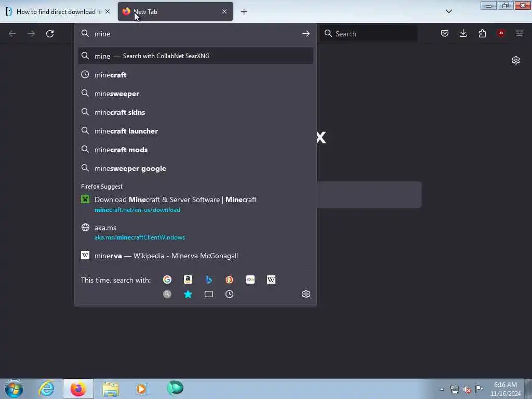Choose the 'minecraft' history suggestion
This screenshot has width=532, height=399.
pos(195,75)
